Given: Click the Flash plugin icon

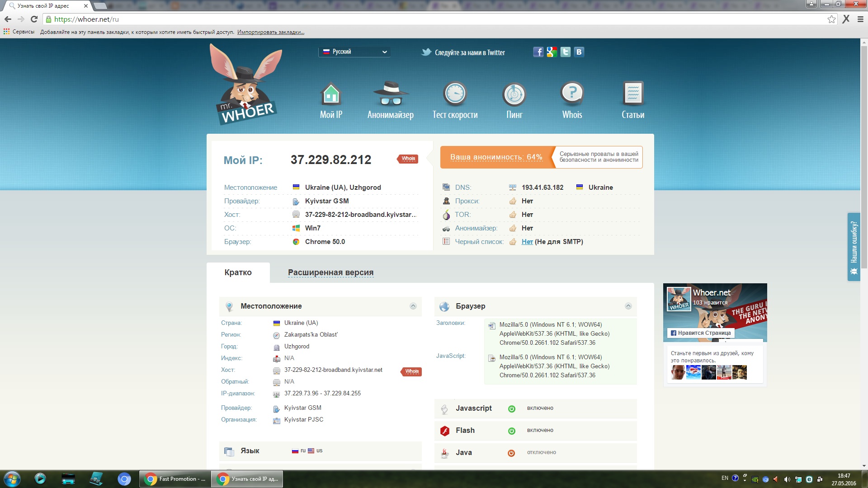Looking at the screenshot, I should (445, 431).
